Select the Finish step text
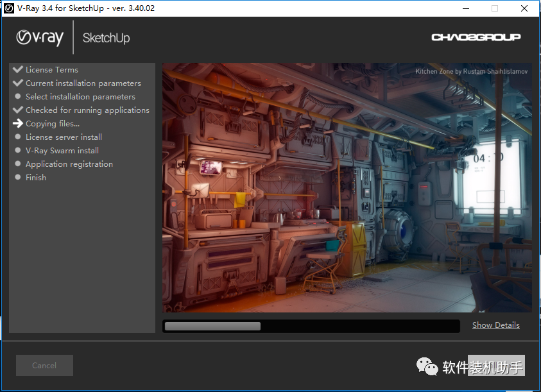This screenshot has width=541, height=392. (35, 177)
